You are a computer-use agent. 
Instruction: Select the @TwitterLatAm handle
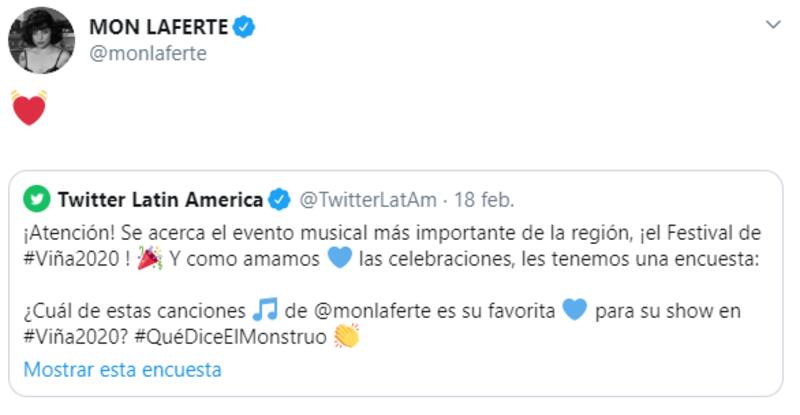[369, 197]
